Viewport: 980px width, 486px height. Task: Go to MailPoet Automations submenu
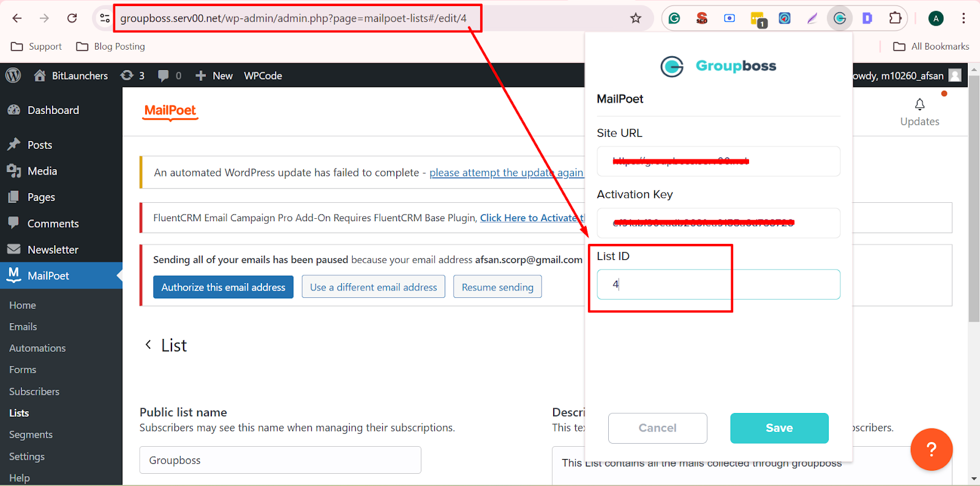click(37, 348)
